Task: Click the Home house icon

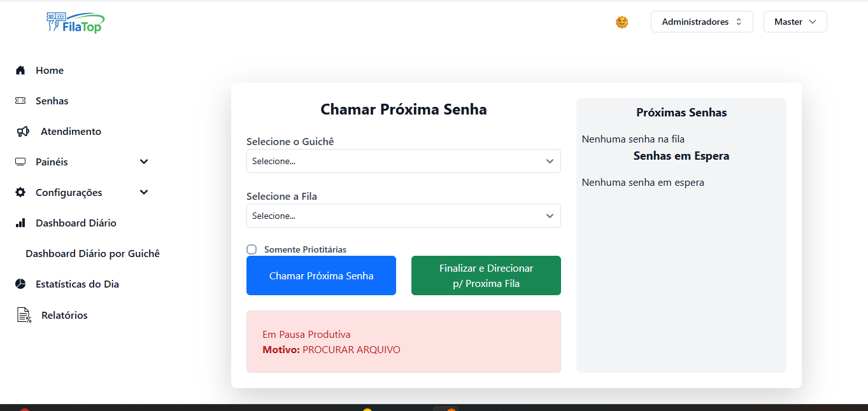Action: click(x=20, y=71)
